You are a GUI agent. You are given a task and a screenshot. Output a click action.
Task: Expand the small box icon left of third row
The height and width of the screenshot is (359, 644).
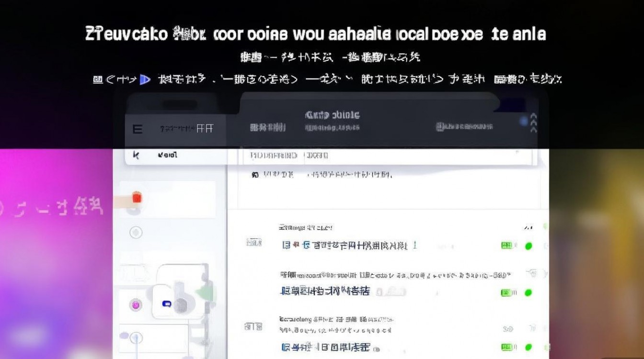[x=253, y=327]
